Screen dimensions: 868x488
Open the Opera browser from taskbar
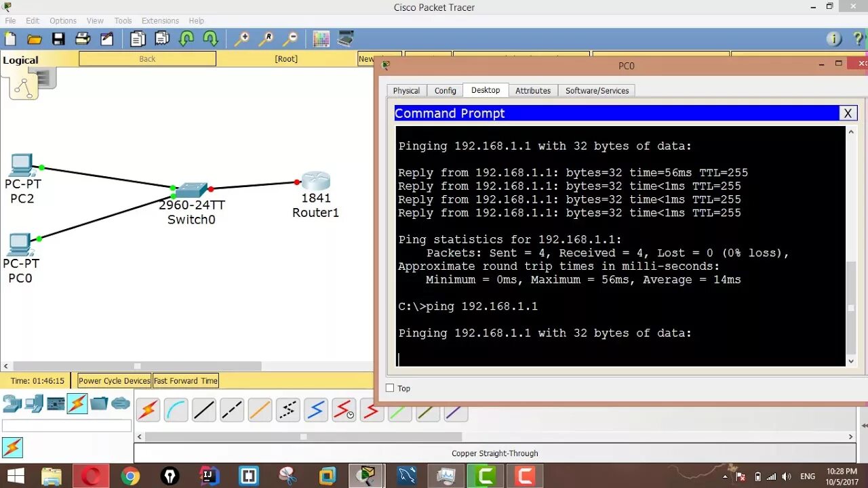91,476
